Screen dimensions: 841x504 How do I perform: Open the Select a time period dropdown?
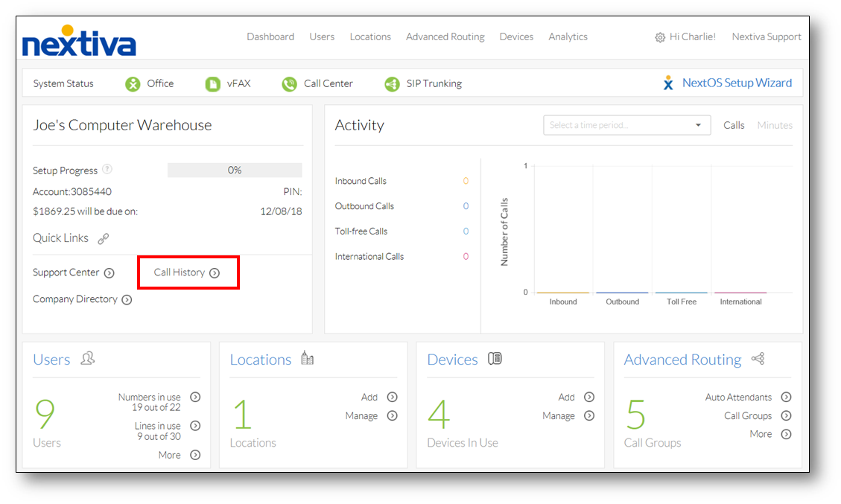pyautogui.click(x=626, y=124)
